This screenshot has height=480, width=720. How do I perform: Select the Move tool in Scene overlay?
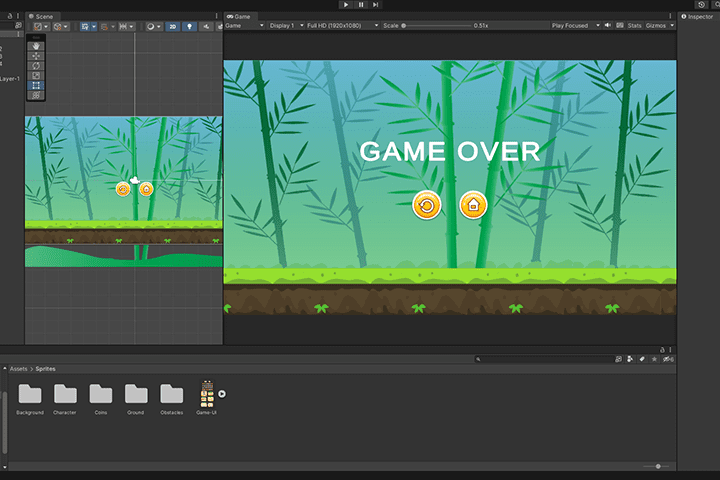[x=36, y=56]
